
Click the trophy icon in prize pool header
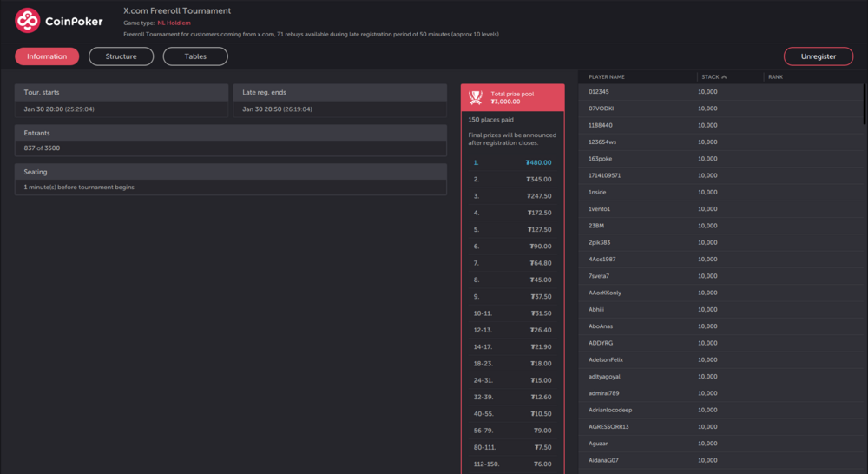coord(475,97)
